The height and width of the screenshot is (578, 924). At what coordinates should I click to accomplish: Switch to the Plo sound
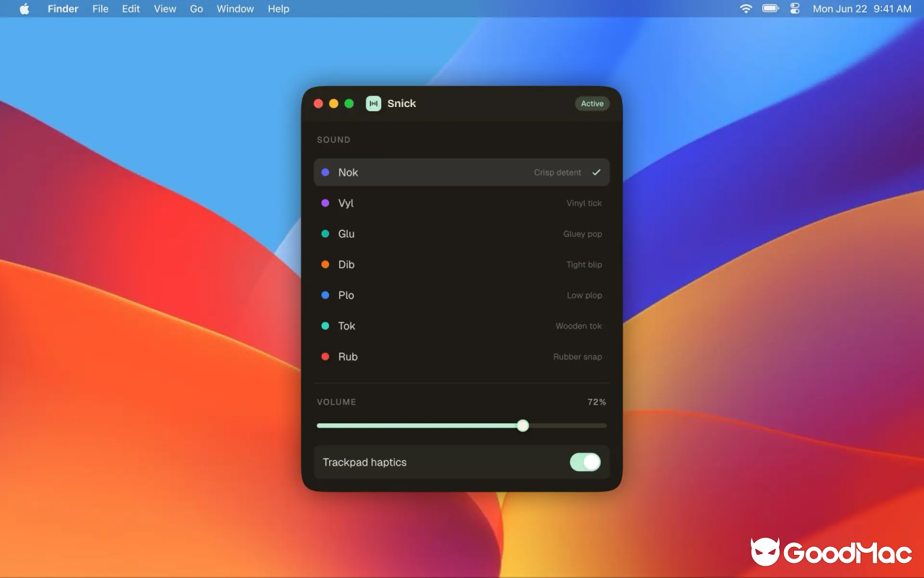click(x=462, y=295)
